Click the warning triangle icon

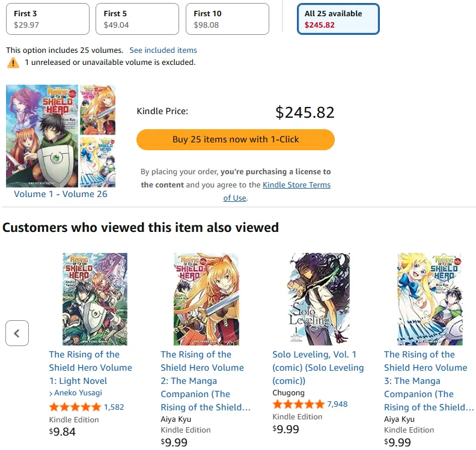point(13,62)
